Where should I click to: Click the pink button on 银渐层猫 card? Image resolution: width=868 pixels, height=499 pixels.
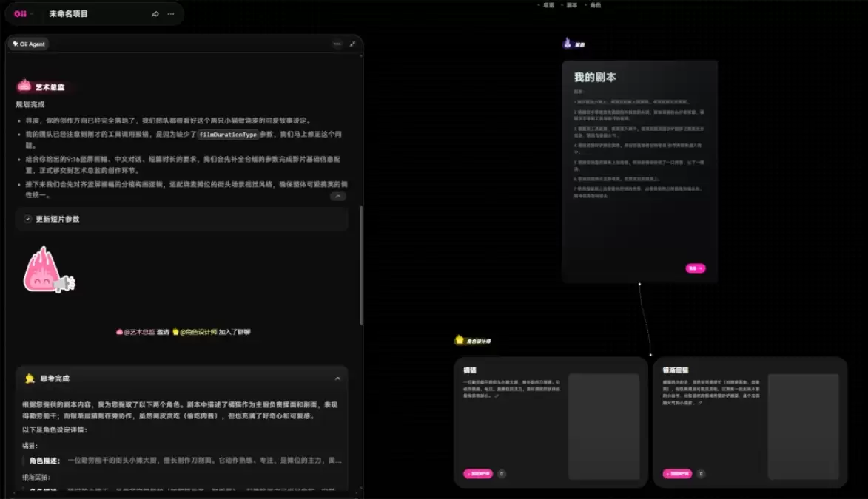pyautogui.click(x=677, y=474)
